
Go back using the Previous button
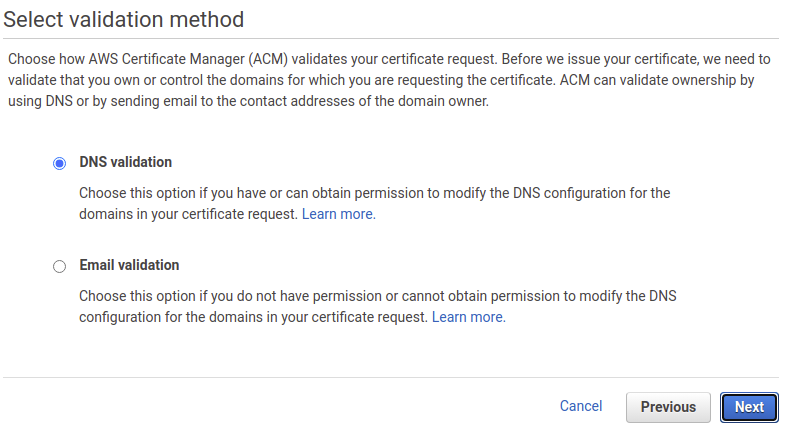coord(668,407)
